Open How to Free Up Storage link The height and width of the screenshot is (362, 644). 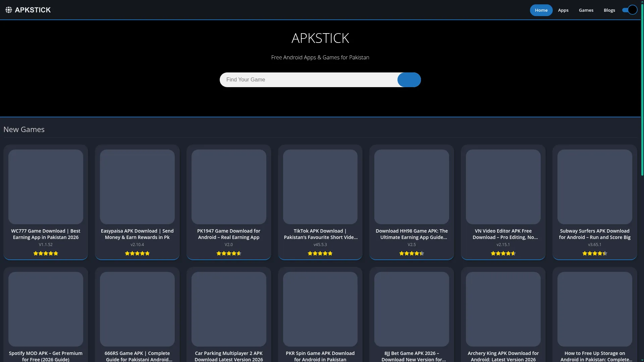(x=596, y=356)
